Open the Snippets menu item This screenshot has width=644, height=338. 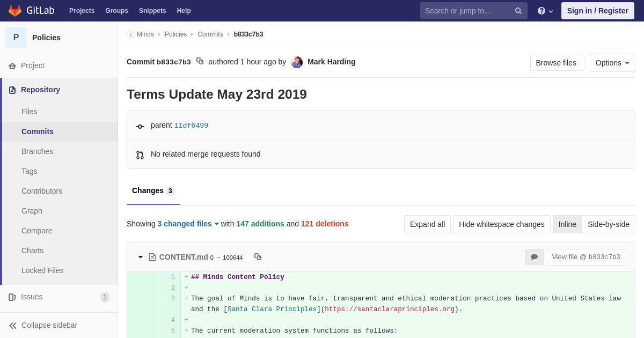[152, 11]
